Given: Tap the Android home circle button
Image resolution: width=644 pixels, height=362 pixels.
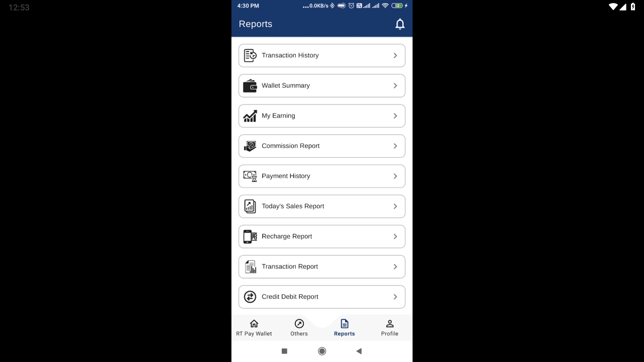Looking at the screenshot, I should tap(322, 351).
